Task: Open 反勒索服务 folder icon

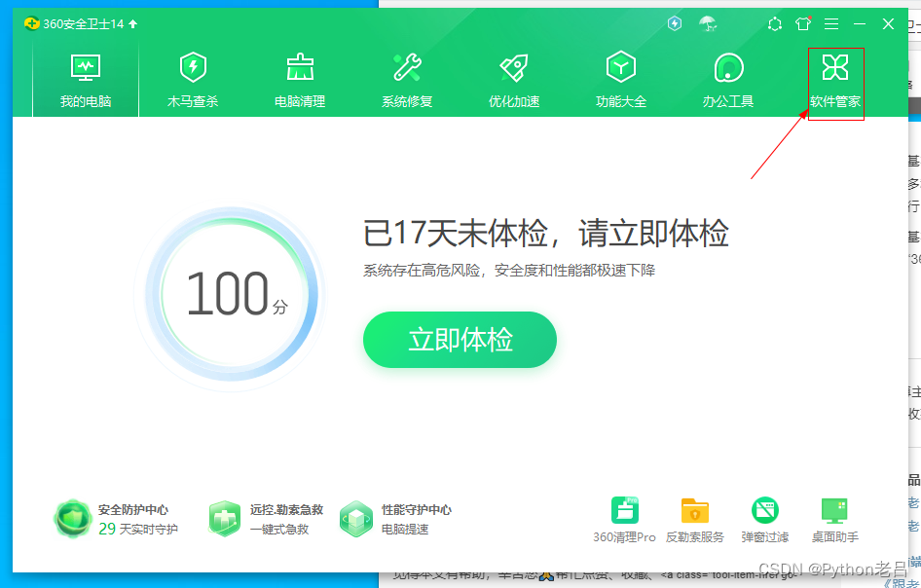Action: point(695,521)
